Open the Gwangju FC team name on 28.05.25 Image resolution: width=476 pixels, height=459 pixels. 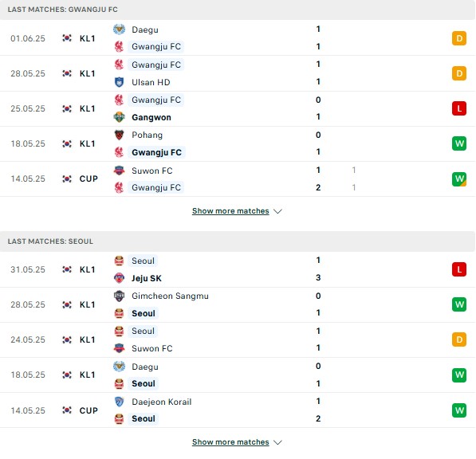pos(156,65)
